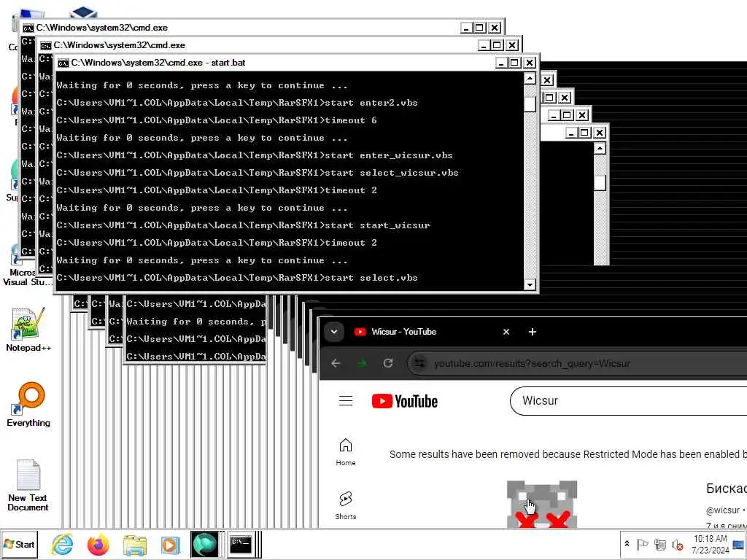
Task: Click the Show Desktop button beside the clock
Action: pos(740,544)
